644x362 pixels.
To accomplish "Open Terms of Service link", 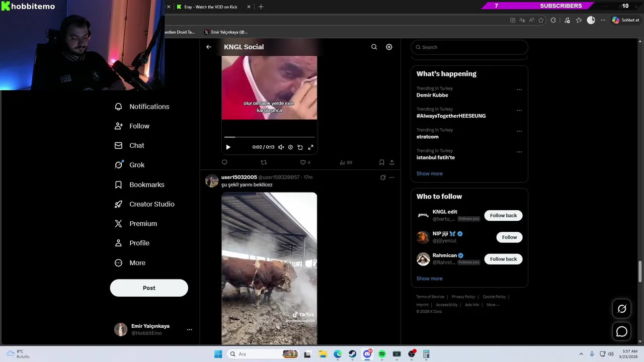I will [x=430, y=297].
